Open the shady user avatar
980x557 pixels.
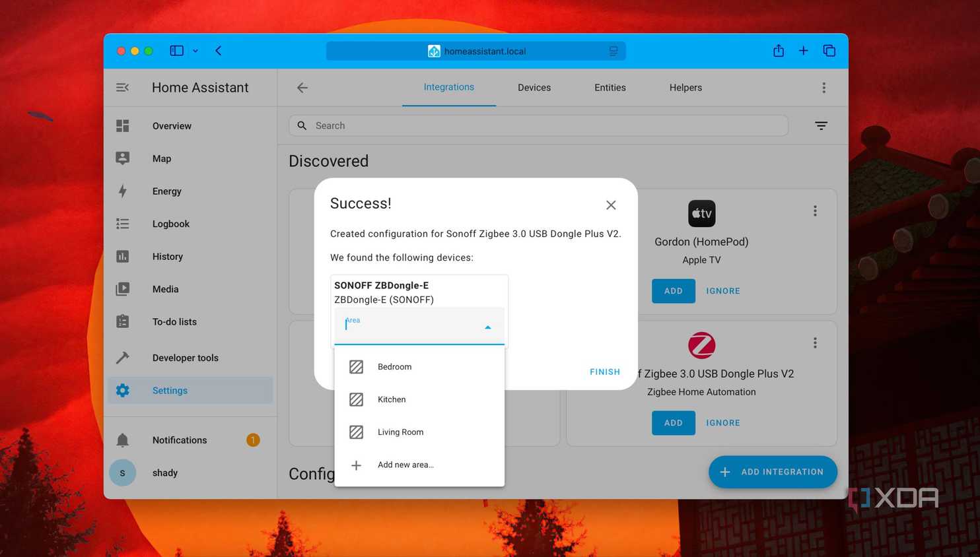(123, 473)
